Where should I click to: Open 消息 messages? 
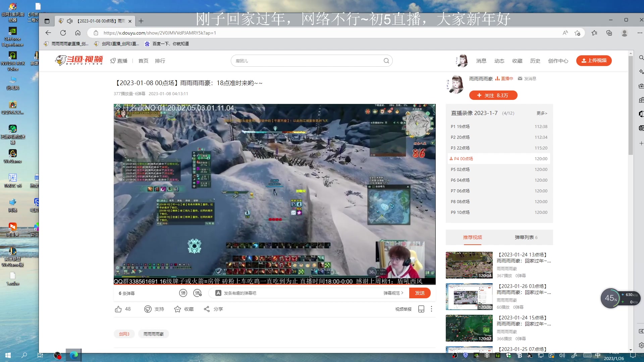coord(481,61)
